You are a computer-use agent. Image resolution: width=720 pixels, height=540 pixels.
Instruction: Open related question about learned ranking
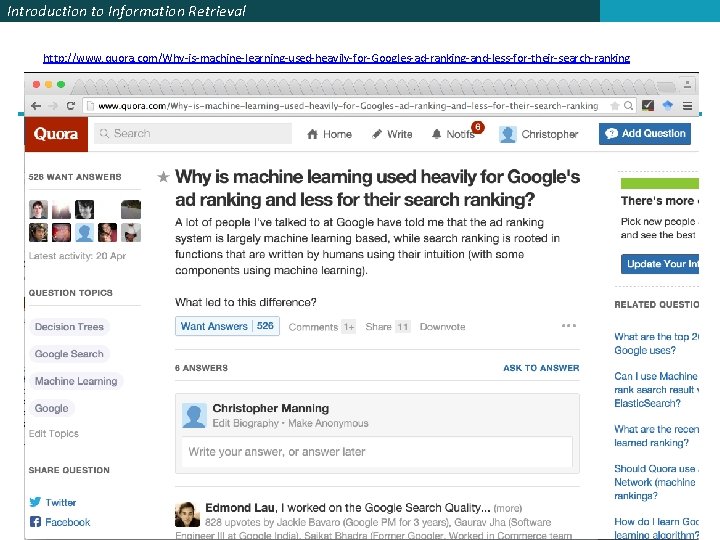click(657, 436)
